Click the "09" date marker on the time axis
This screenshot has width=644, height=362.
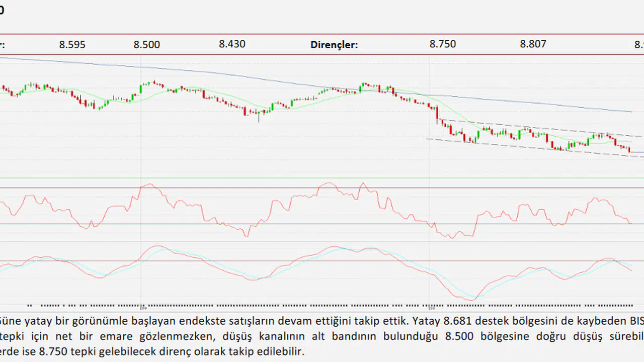(142, 306)
